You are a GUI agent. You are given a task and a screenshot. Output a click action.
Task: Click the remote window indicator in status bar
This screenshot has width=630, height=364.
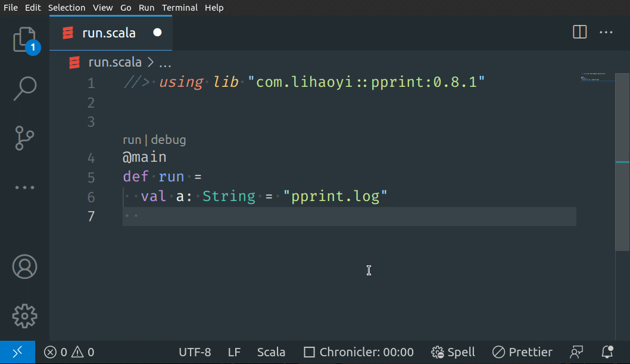(x=18, y=352)
